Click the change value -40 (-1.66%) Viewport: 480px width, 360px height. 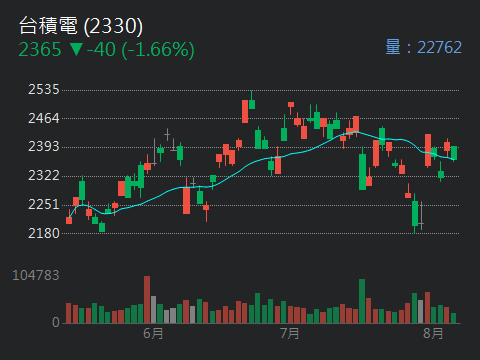click(140, 50)
